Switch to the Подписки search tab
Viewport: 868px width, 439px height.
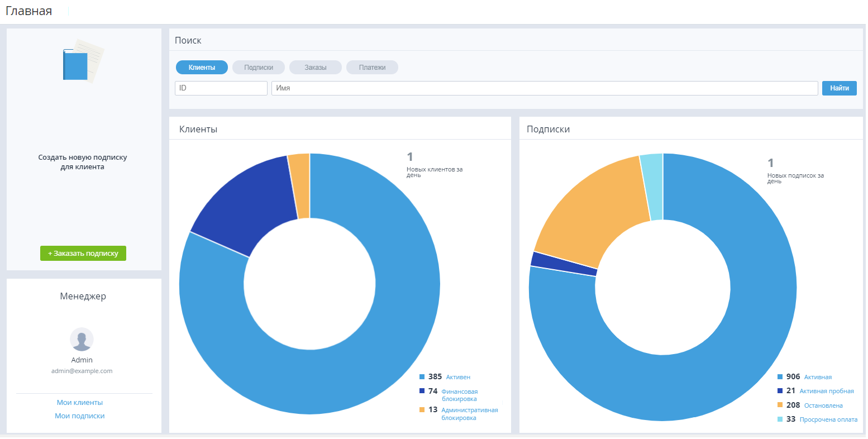[x=259, y=68]
